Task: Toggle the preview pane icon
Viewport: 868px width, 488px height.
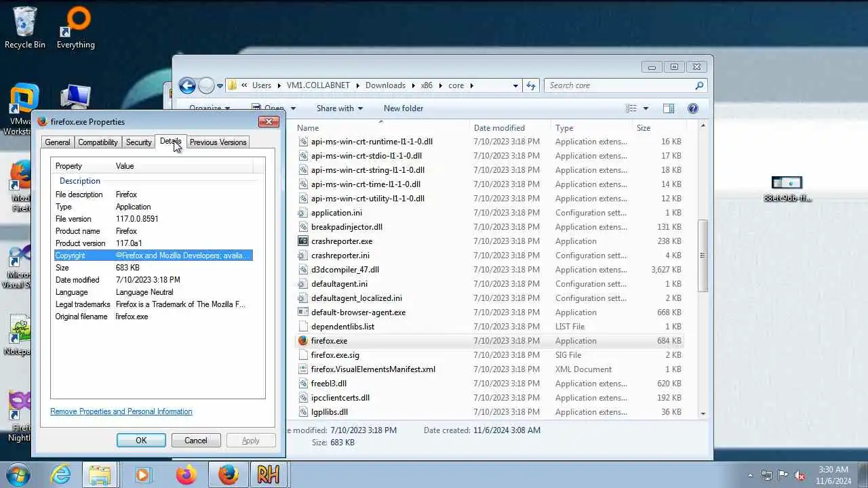Action: pos(668,108)
